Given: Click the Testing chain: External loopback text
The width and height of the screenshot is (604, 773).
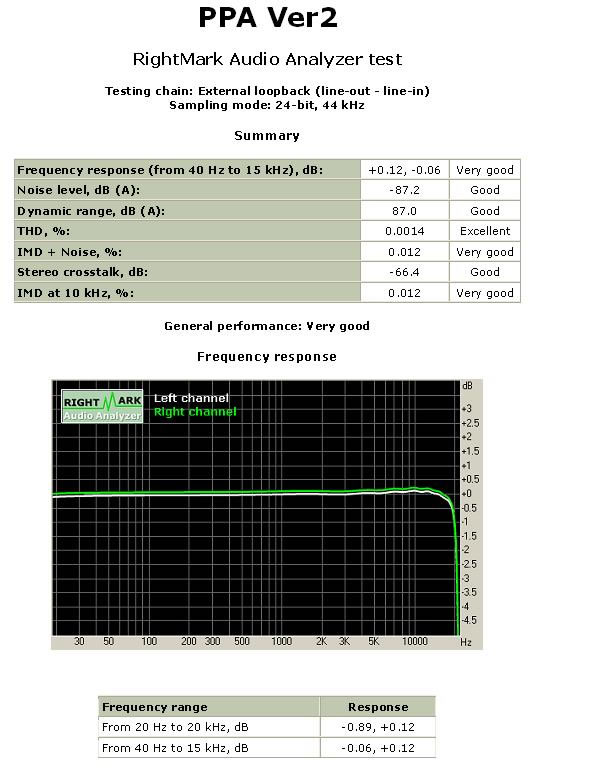Looking at the screenshot, I should coord(267,91).
